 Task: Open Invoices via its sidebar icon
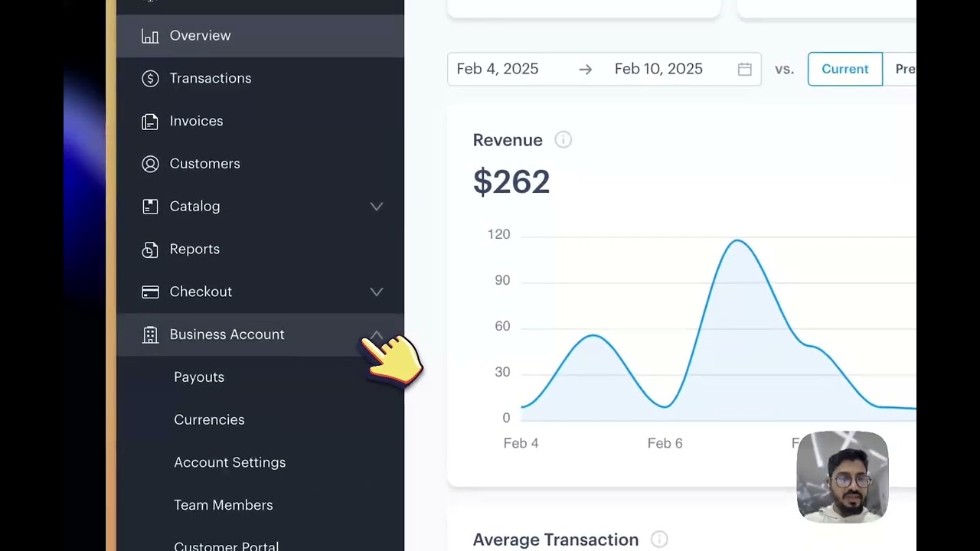pyautogui.click(x=150, y=121)
